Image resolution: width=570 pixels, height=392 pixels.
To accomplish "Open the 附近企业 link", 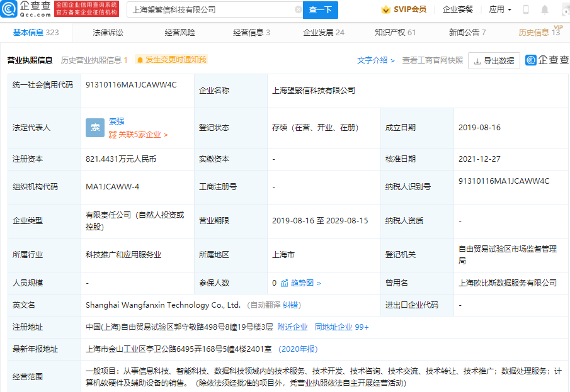I will [292, 327].
